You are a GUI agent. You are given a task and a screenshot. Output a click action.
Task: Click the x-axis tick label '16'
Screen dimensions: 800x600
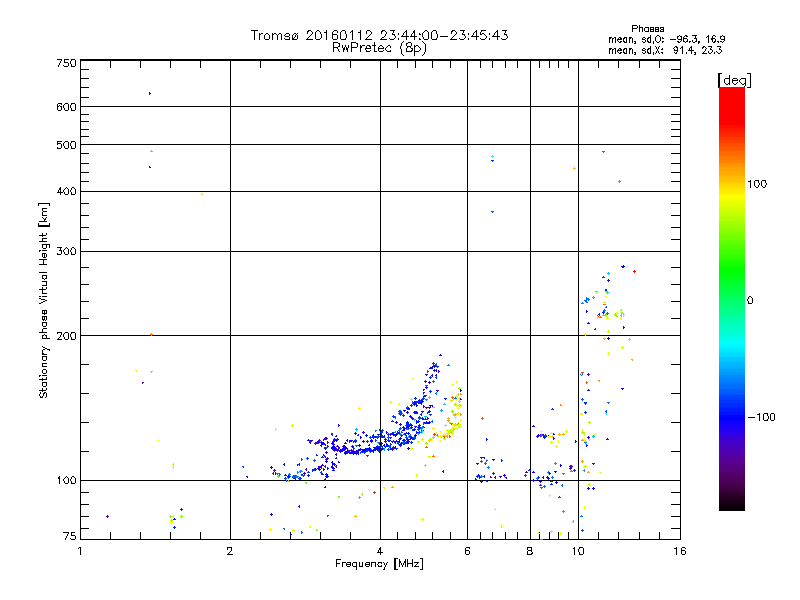680,551
